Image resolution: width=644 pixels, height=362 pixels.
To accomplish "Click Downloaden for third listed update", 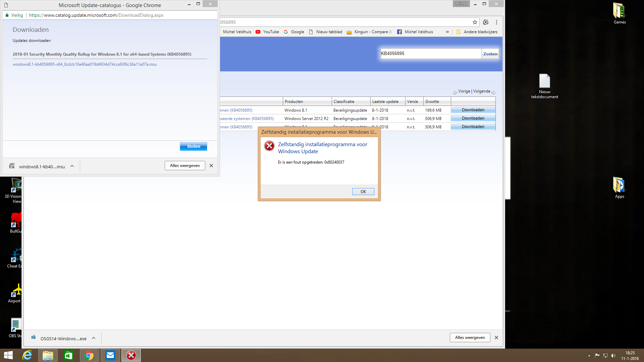I will tap(473, 126).
